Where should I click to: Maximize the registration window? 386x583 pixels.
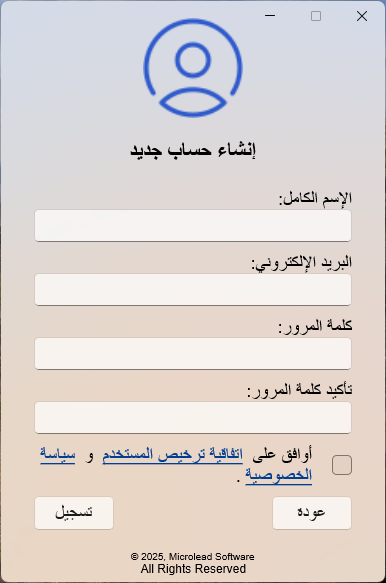click(316, 16)
